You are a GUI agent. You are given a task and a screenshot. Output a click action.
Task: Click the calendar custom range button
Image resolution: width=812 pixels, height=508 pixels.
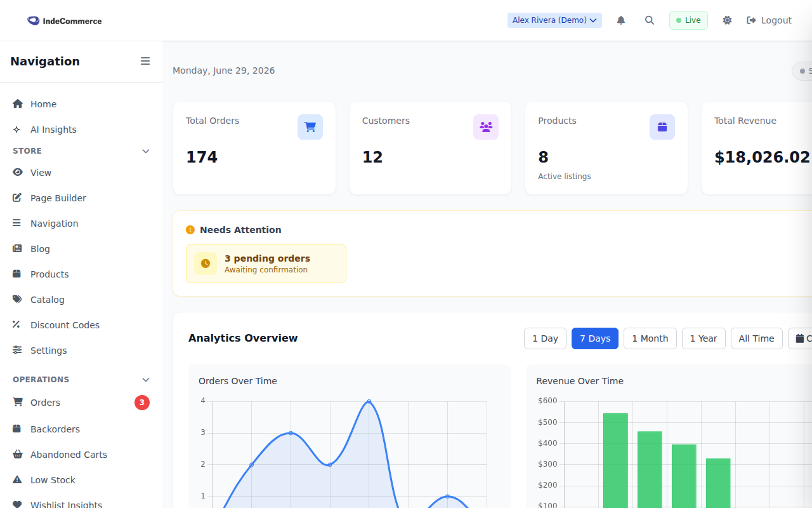click(x=800, y=338)
